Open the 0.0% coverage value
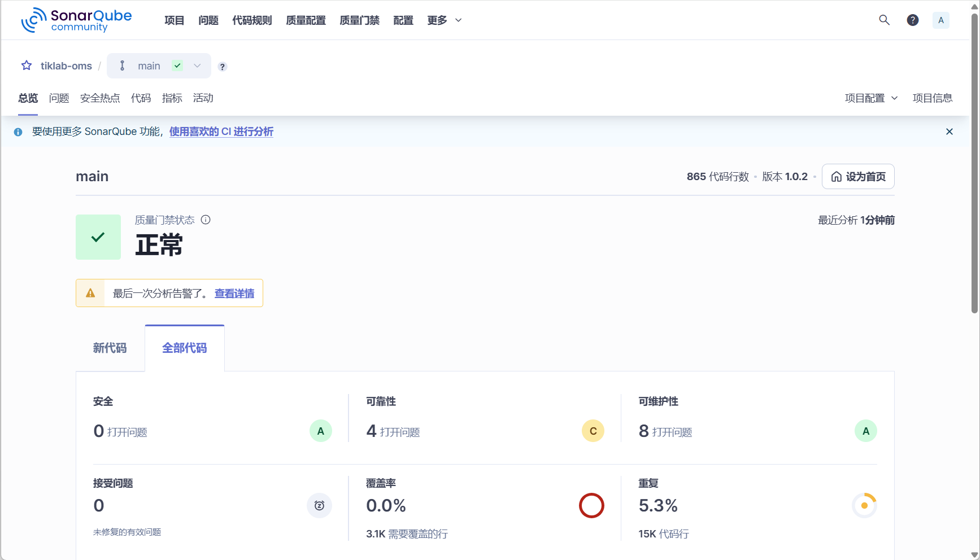The image size is (980, 560). pyautogui.click(x=386, y=506)
